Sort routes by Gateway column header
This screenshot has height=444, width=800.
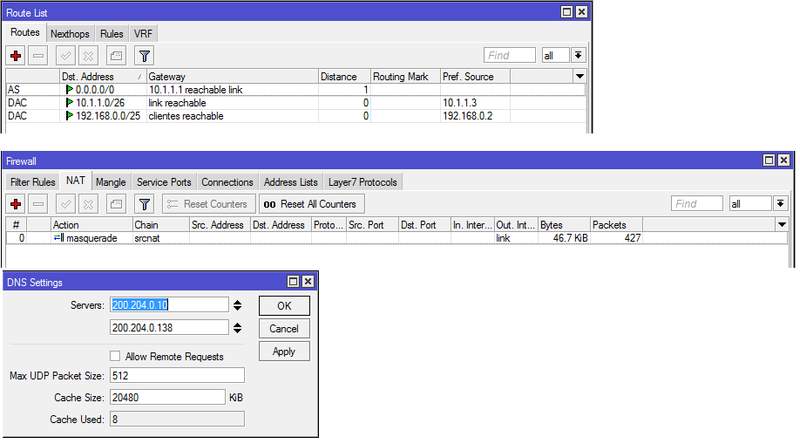232,77
